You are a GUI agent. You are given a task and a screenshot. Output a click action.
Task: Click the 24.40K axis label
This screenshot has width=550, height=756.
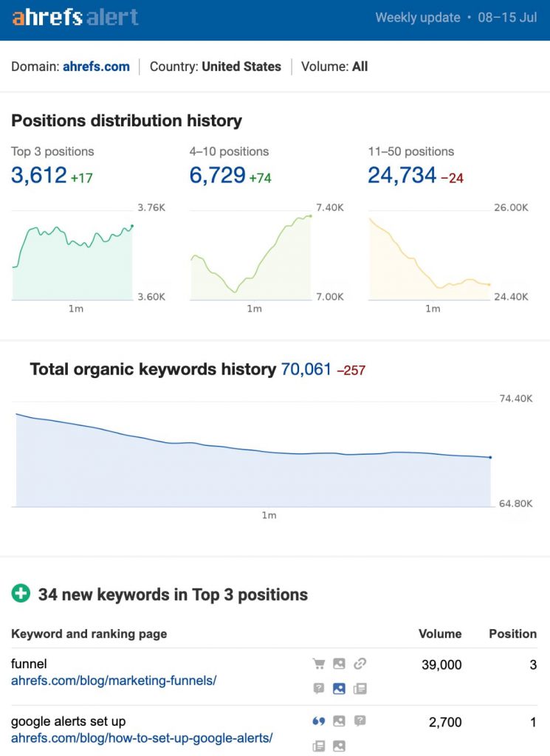(x=511, y=297)
